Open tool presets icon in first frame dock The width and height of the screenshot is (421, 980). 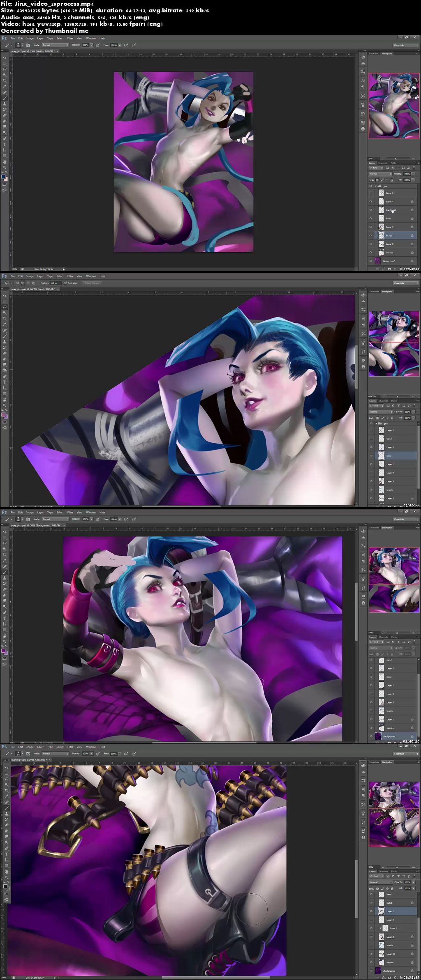[x=363, y=96]
